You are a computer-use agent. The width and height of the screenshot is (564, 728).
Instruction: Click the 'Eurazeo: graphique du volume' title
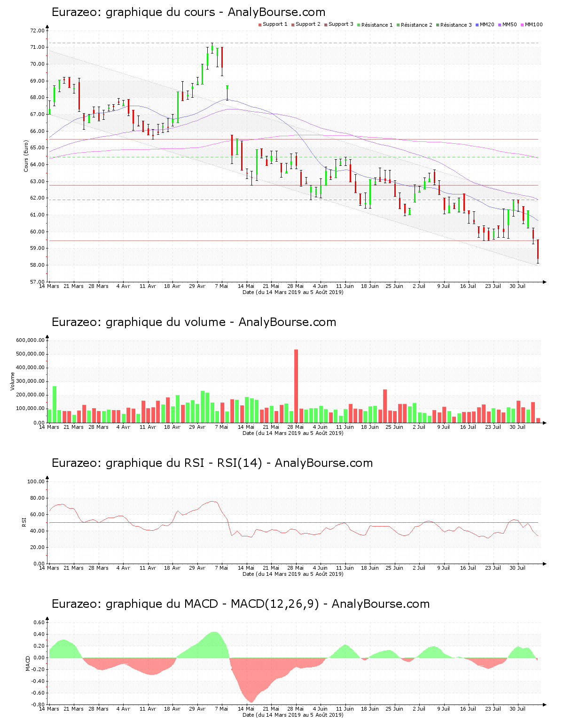[194, 322]
